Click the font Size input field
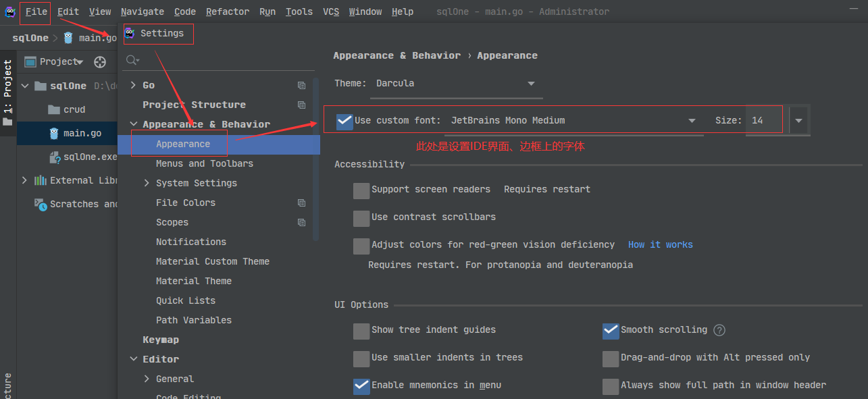The height and width of the screenshot is (399, 868). [x=766, y=121]
